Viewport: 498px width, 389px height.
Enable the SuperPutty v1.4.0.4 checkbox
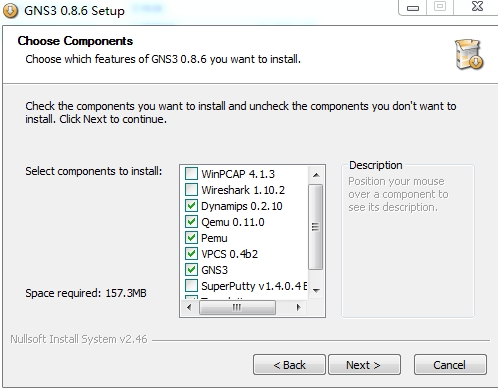191,286
